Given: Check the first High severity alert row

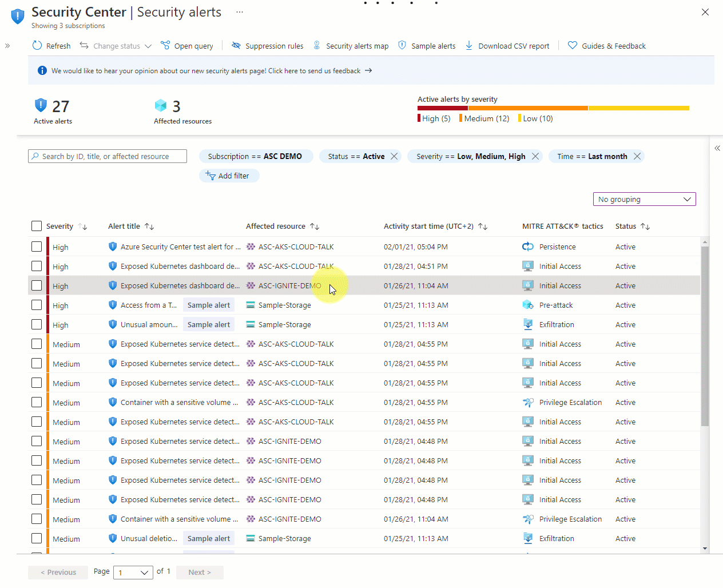Looking at the screenshot, I should click(37, 247).
